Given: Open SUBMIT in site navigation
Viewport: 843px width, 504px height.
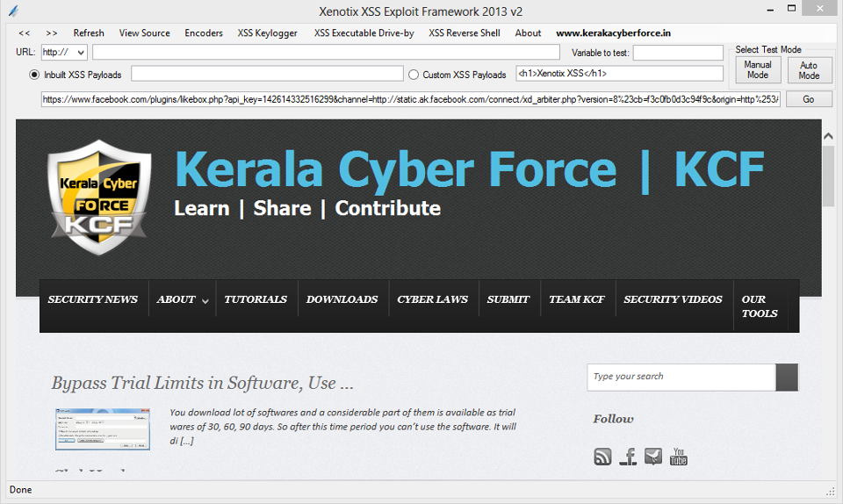Looking at the screenshot, I should pyautogui.click(x=508, y=299).
